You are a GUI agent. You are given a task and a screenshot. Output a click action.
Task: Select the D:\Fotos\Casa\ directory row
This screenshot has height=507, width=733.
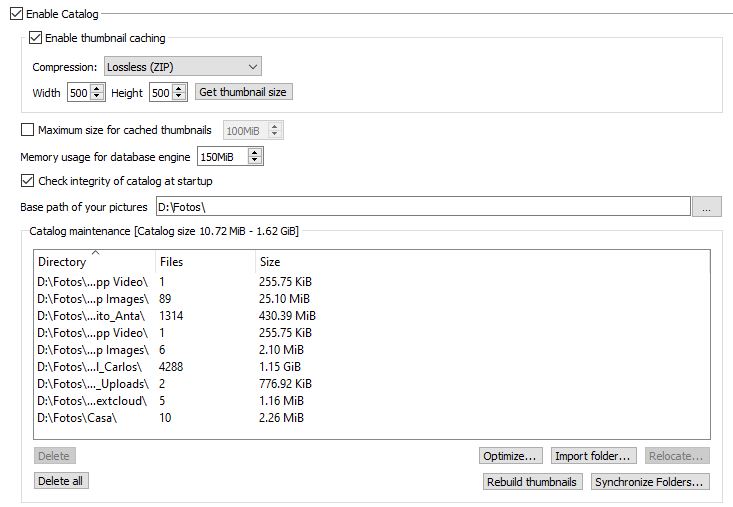(77, 417)
